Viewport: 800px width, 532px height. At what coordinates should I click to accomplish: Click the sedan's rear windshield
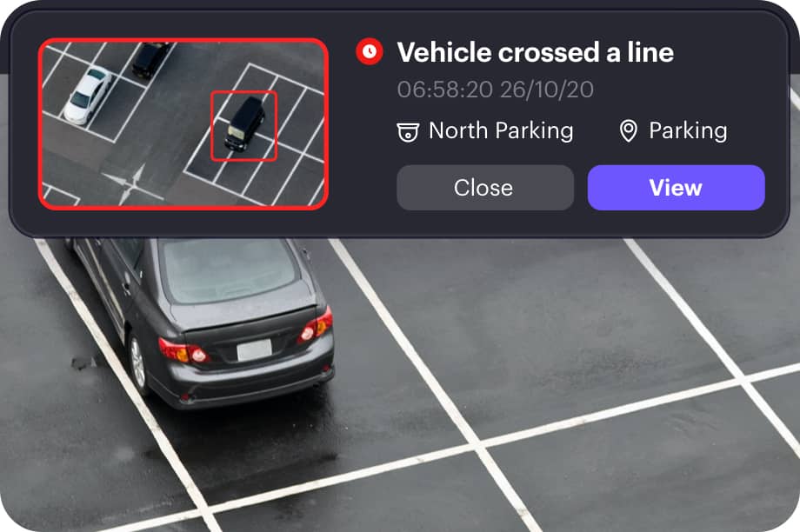pos(228,270)
